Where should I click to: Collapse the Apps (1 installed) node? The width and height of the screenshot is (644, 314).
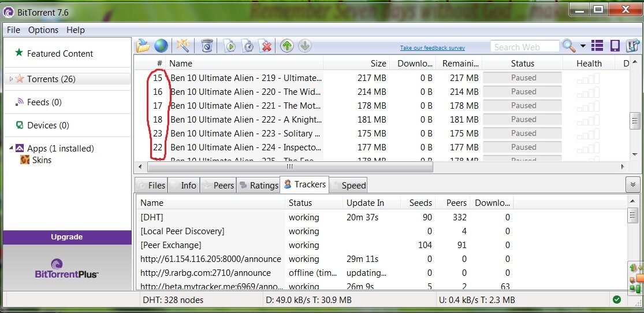[x=10, y=148]
